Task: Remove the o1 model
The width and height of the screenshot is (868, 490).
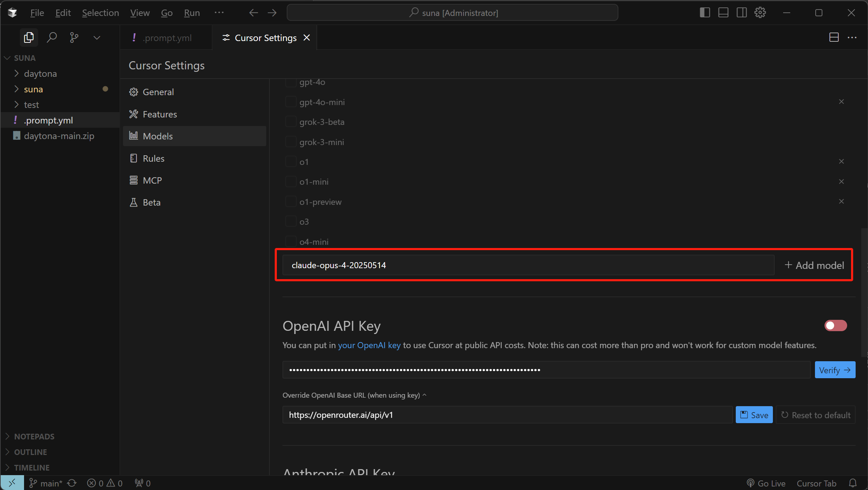Action: tap(841, 161)
